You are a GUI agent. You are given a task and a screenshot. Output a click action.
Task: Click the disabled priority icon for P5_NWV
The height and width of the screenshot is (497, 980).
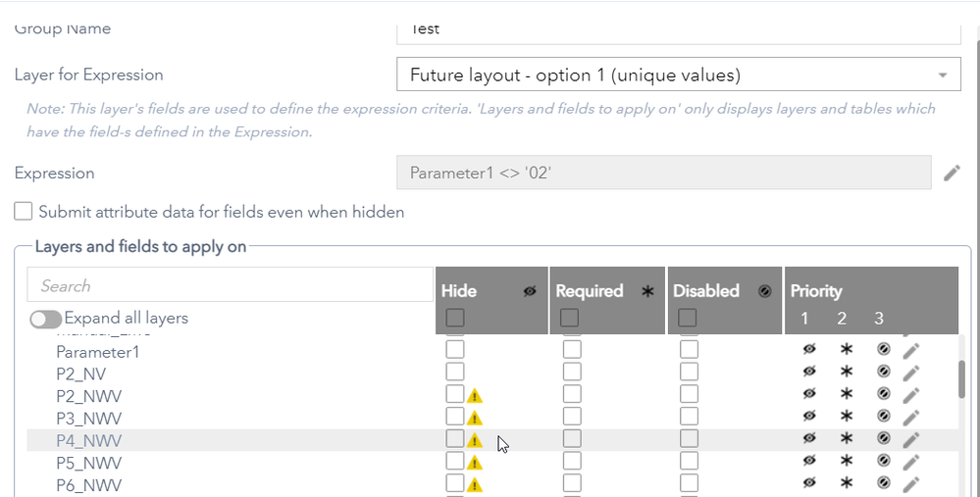tap(883, 462)
